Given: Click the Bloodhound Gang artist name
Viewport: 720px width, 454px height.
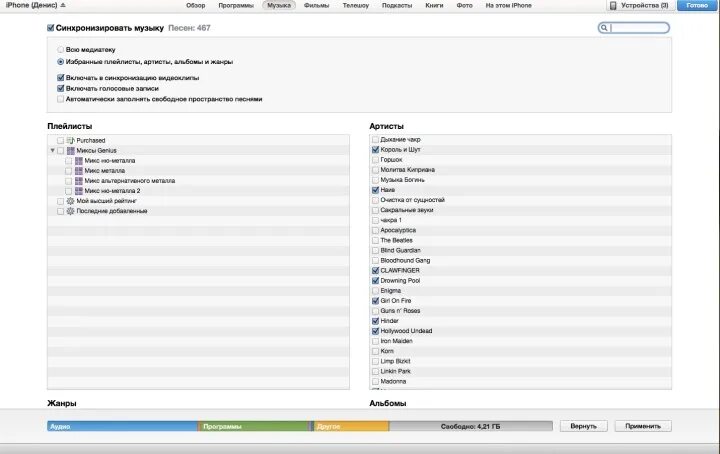Looking at the screenshot, I should click(x=405, y=261).
